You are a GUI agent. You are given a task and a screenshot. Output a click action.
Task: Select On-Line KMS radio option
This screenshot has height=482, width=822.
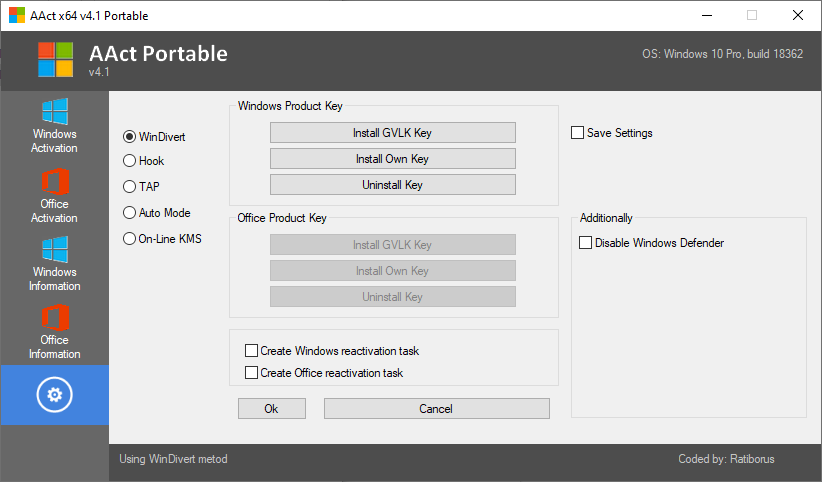tap(129, 239)
